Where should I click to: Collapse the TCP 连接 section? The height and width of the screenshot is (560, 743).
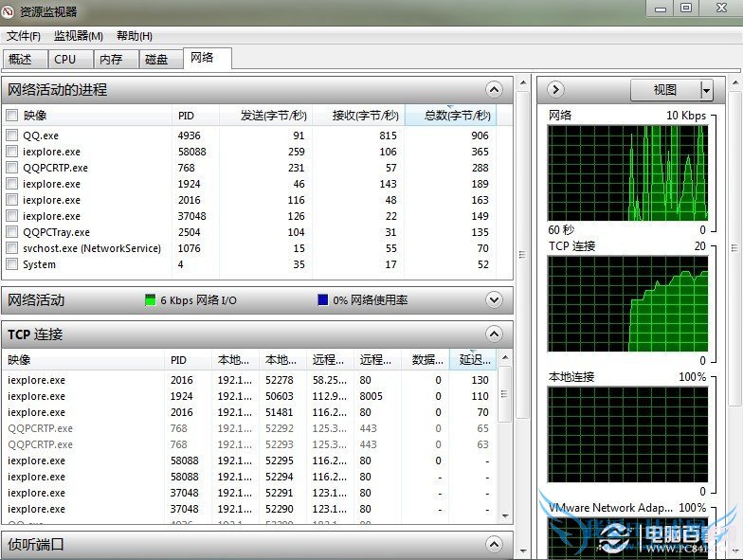tap(493, 334)
